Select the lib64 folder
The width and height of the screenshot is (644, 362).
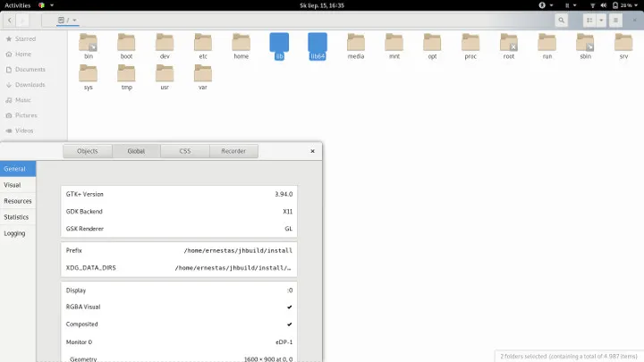tap(318, 45)
